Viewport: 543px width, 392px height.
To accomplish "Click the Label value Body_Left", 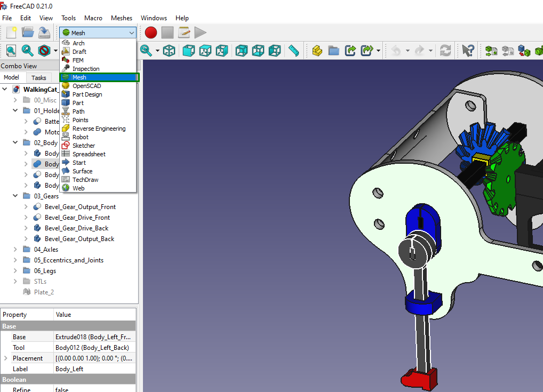I will pos(94,369).
